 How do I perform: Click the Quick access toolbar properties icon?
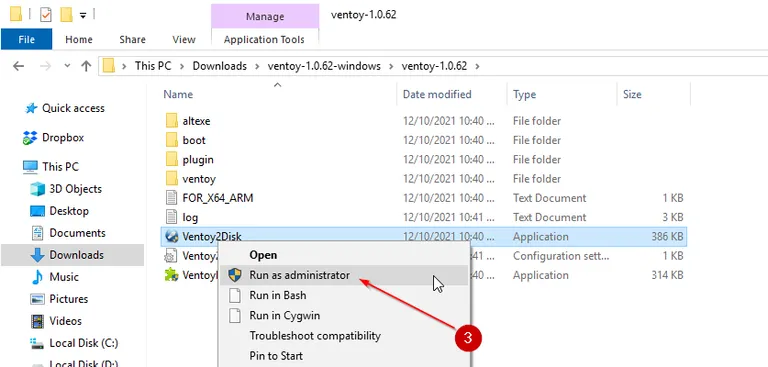45,15
